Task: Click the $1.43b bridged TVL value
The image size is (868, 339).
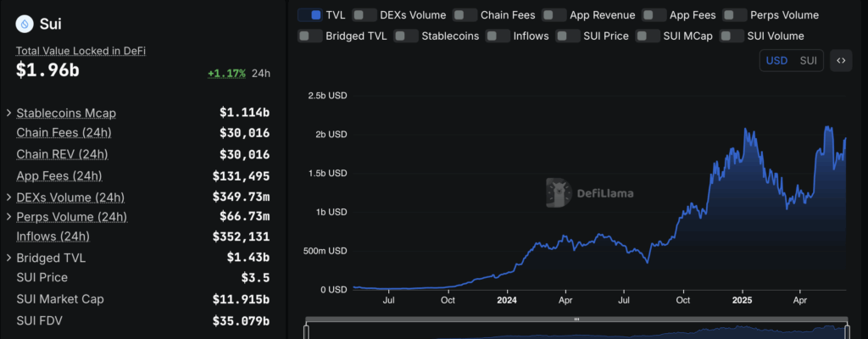Action: (x=248, y=257)
